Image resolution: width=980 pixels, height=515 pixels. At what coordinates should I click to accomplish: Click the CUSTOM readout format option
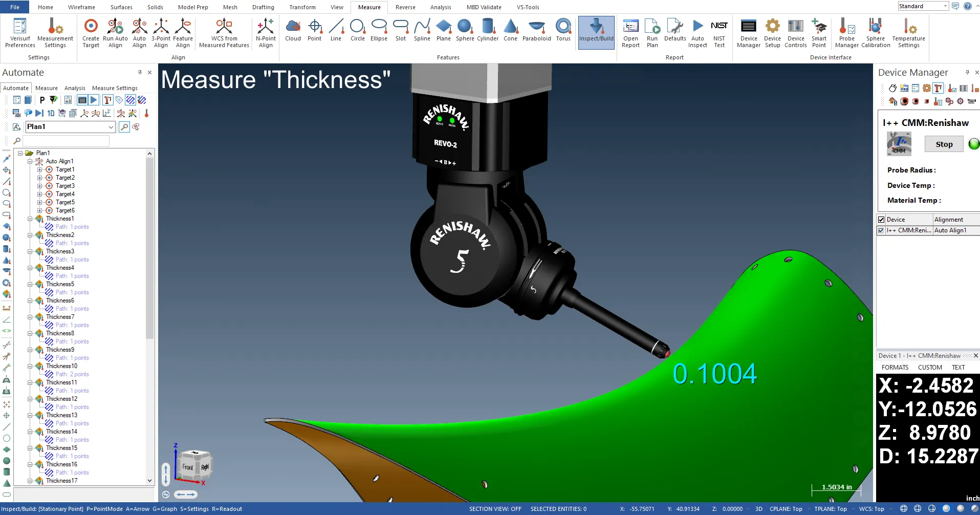[x=930, y=368]
